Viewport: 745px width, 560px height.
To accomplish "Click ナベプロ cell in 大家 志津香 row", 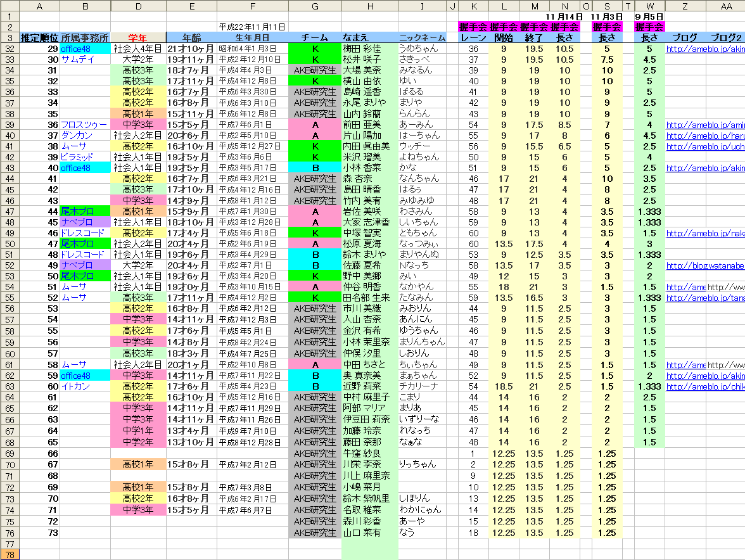I will (85, 222).
